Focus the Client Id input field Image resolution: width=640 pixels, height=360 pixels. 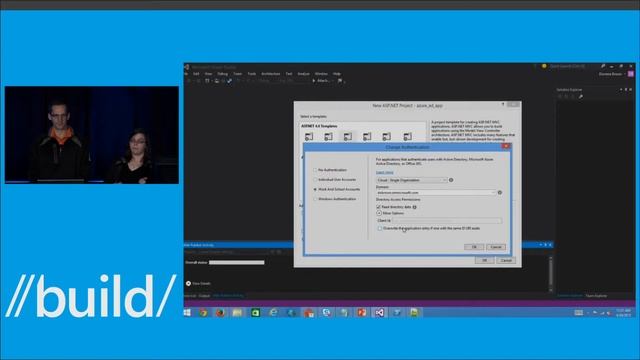coord(447,220)
